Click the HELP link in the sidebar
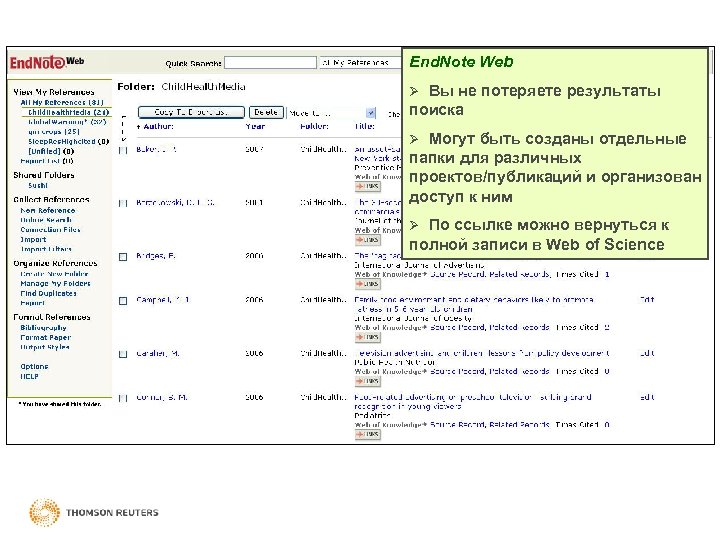 tap(29, 377)
